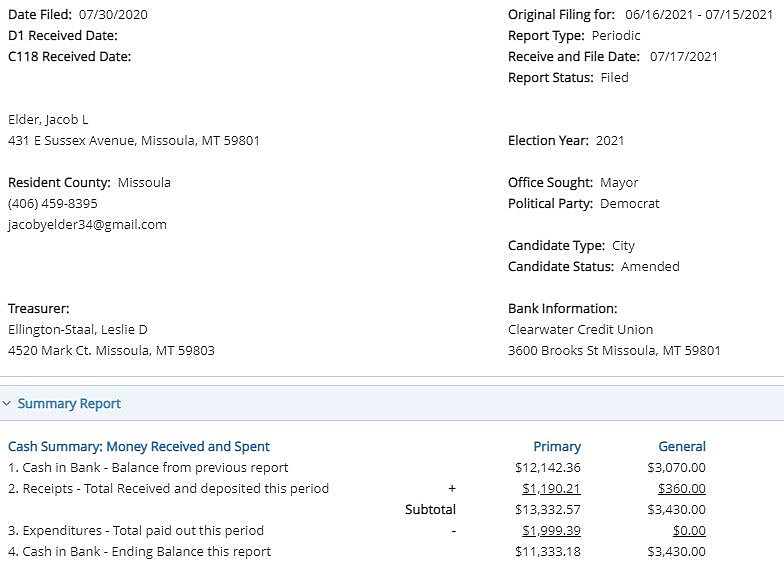784x575 pixels.
Task: Click the General ending balance $3,430.00
Action: tap(676, 552)
